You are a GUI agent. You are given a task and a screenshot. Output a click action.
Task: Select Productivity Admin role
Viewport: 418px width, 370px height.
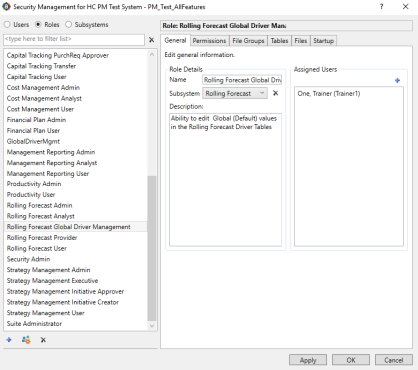click(76, 184)
